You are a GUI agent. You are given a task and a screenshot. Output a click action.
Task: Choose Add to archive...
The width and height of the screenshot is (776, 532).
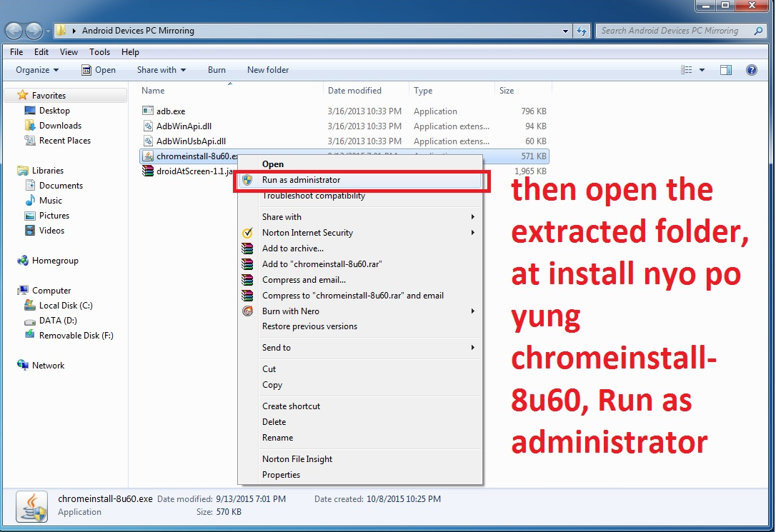pos(360,249)
